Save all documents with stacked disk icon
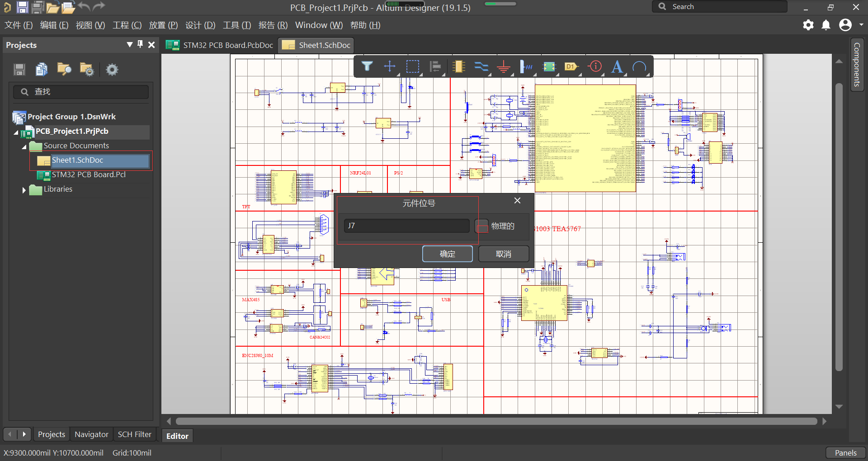Image resolution: width=868 pixels, height=461 pixels. 38,7
